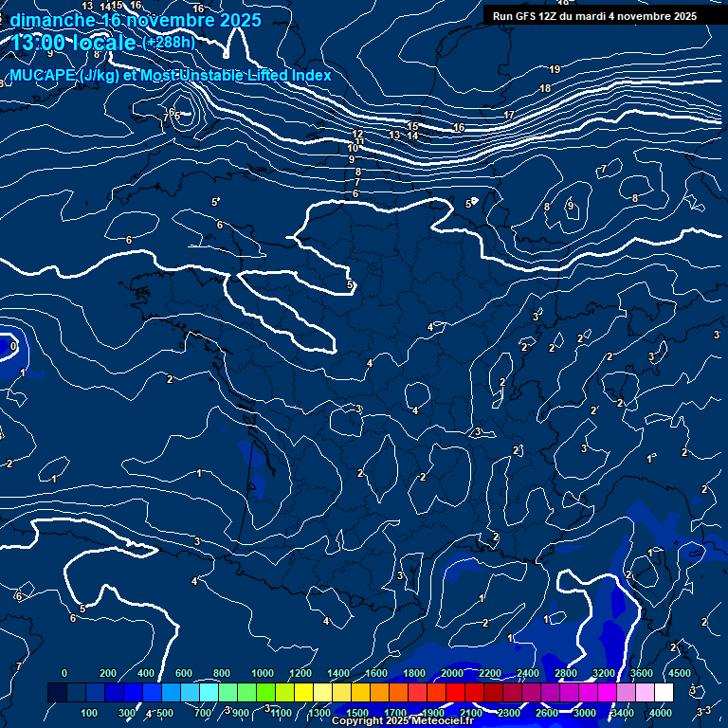The height and width of the screenshot is (728, 728).
Task: Click the orange swatch below 1600
Action: tap(379, 692)
